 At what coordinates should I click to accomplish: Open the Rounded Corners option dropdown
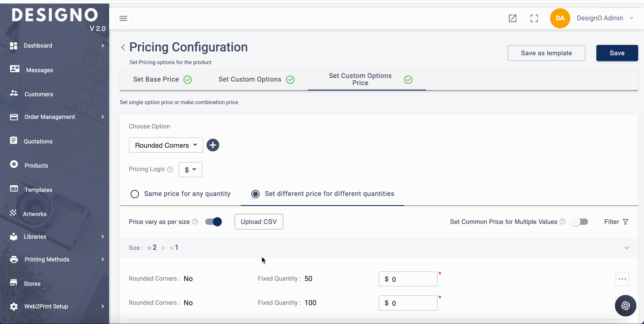[166, 145]
